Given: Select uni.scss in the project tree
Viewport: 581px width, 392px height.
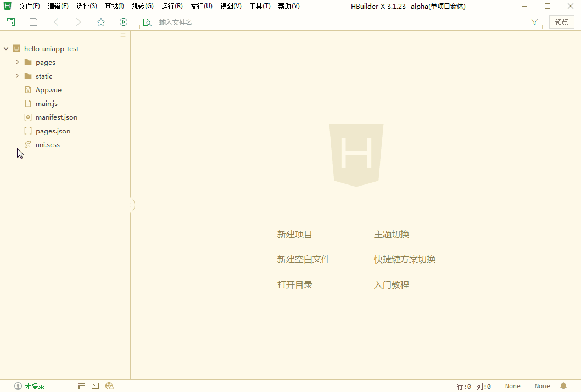Looking at the screenshot, I should [x=47, y=144].
